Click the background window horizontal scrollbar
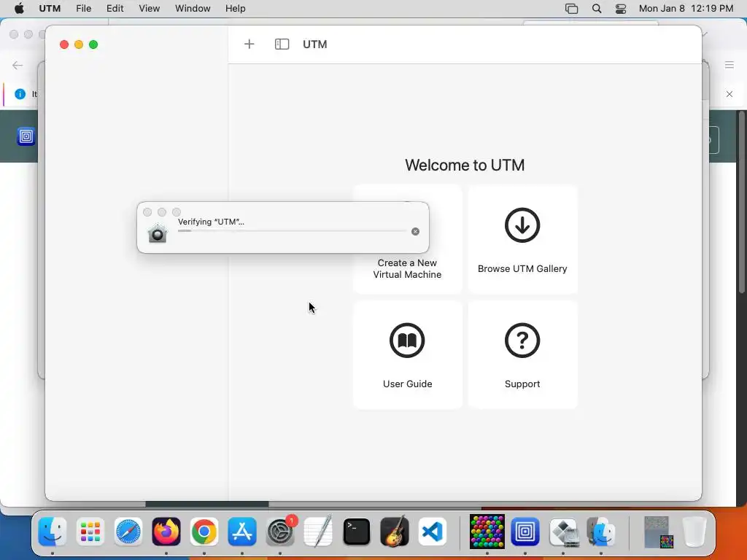 tap(206, 504)
